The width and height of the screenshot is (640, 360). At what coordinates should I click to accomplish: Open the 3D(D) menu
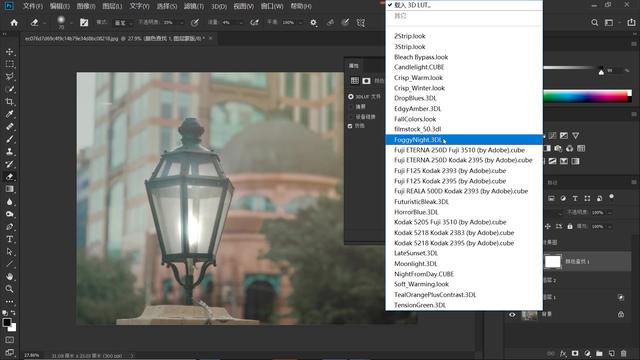pos(219,6)
